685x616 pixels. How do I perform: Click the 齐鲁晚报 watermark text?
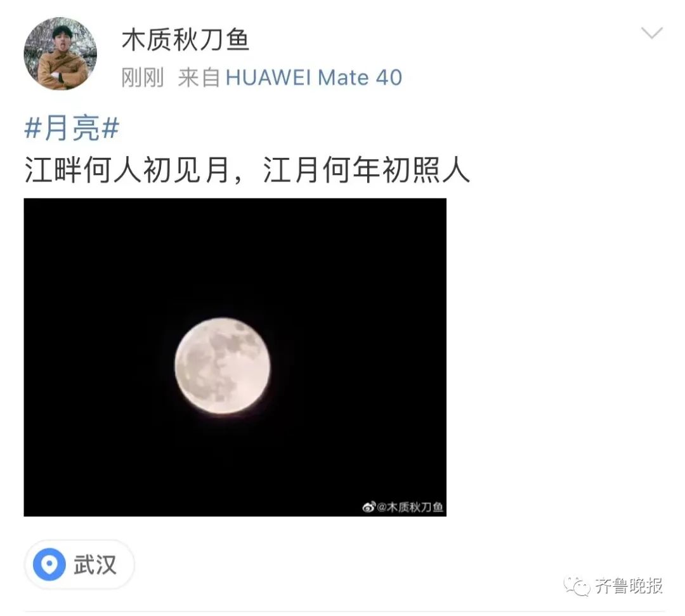pos(629,586)
